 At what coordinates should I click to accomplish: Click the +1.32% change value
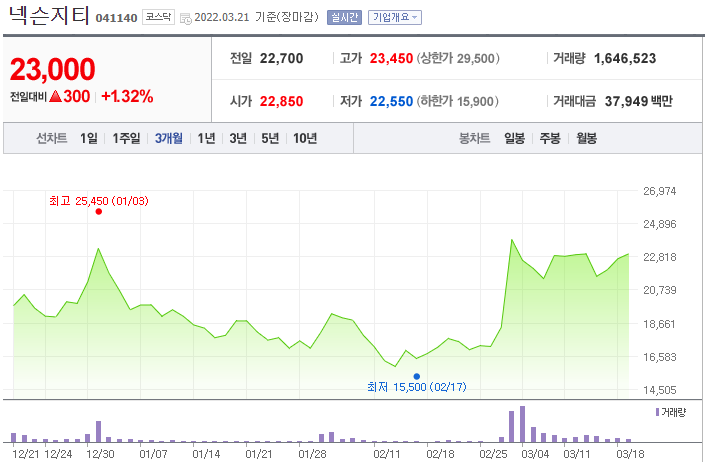click(127, 96)
